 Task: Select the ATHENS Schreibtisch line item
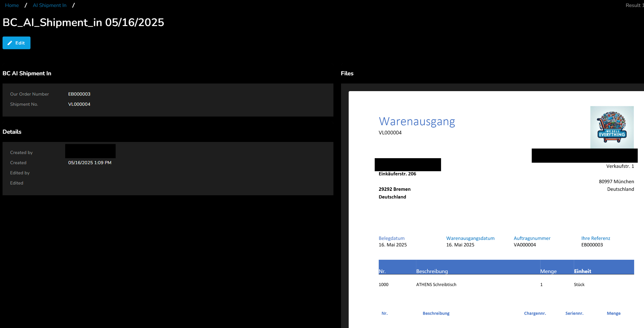(436, 284)
